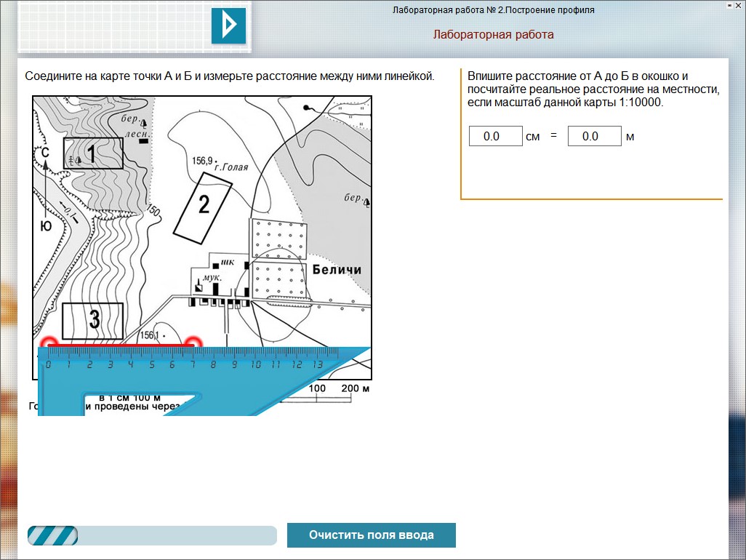Click the red line between the points
The width and height of the screenshot is (746, 560).
point(120,345)
